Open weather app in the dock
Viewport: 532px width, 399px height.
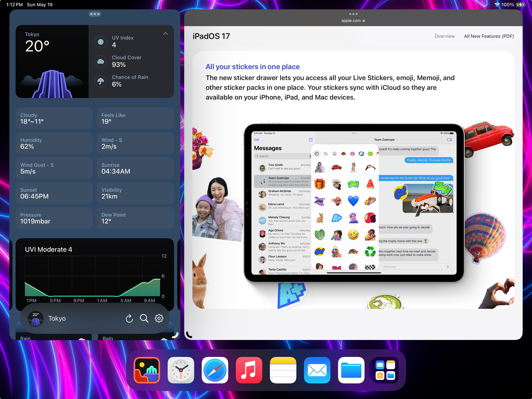point(147,370)
